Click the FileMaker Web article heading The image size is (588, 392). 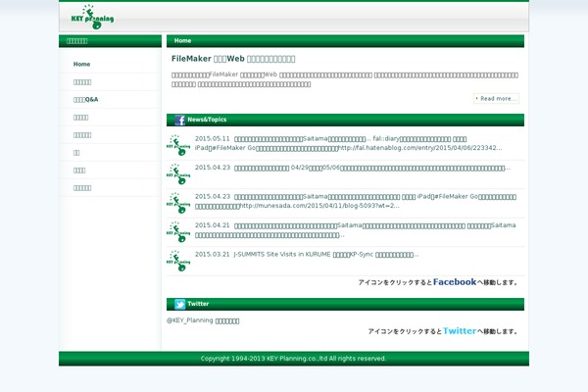click(233, 59)
